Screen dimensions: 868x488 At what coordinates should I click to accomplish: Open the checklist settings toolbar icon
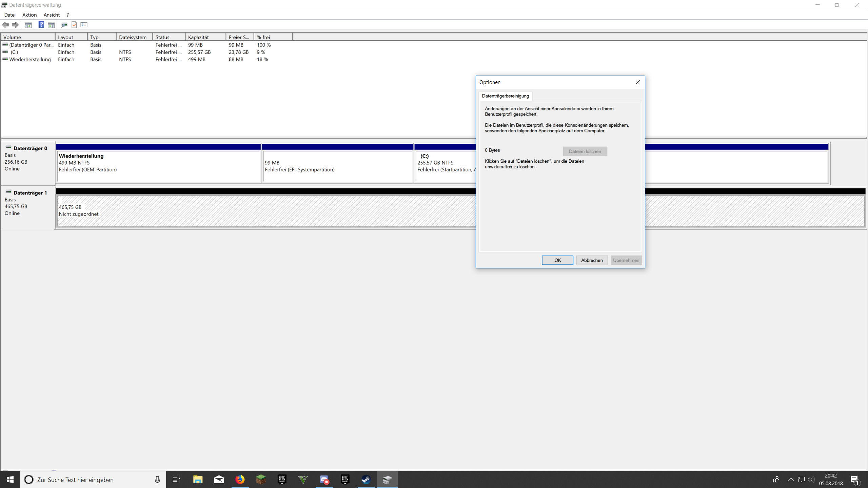[84, 25]
